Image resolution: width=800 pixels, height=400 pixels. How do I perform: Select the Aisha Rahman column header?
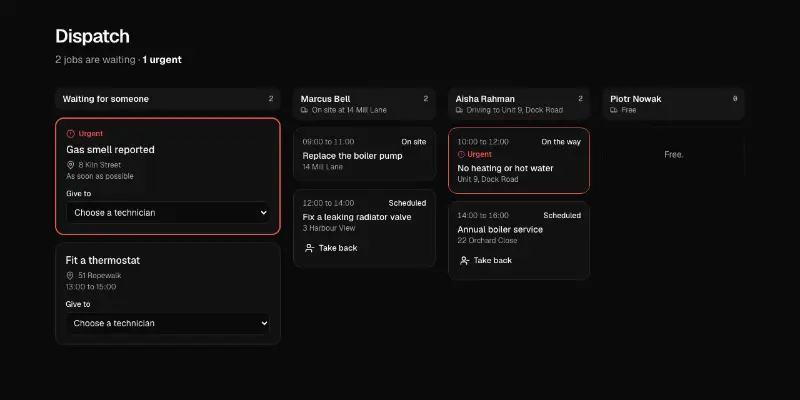[519, 104]
